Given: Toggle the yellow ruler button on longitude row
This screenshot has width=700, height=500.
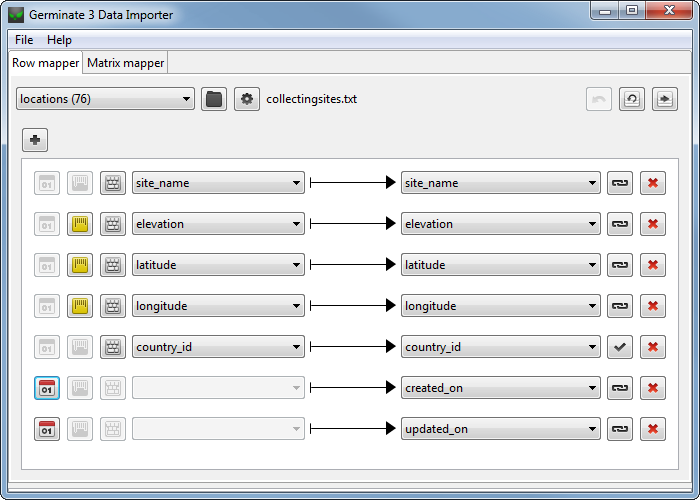Looking at the screenshot, I should [80, 306].
